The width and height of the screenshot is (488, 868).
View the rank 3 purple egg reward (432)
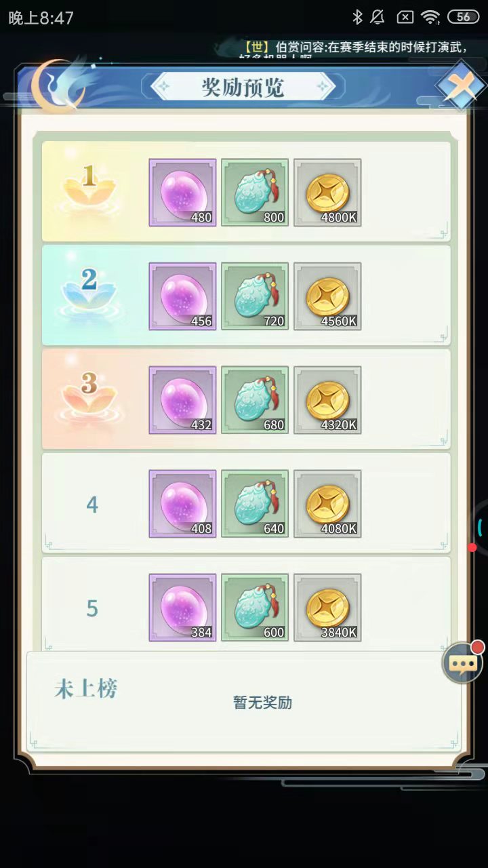tap(182, 400)
